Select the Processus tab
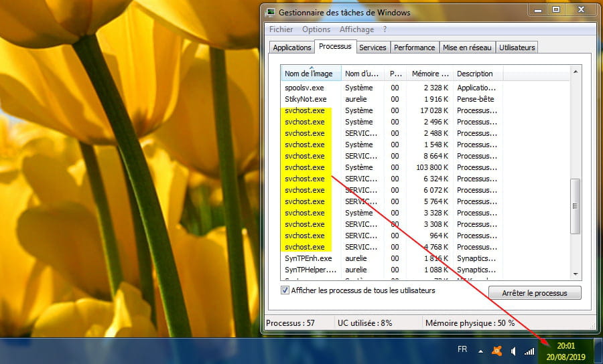 point(335,46)
